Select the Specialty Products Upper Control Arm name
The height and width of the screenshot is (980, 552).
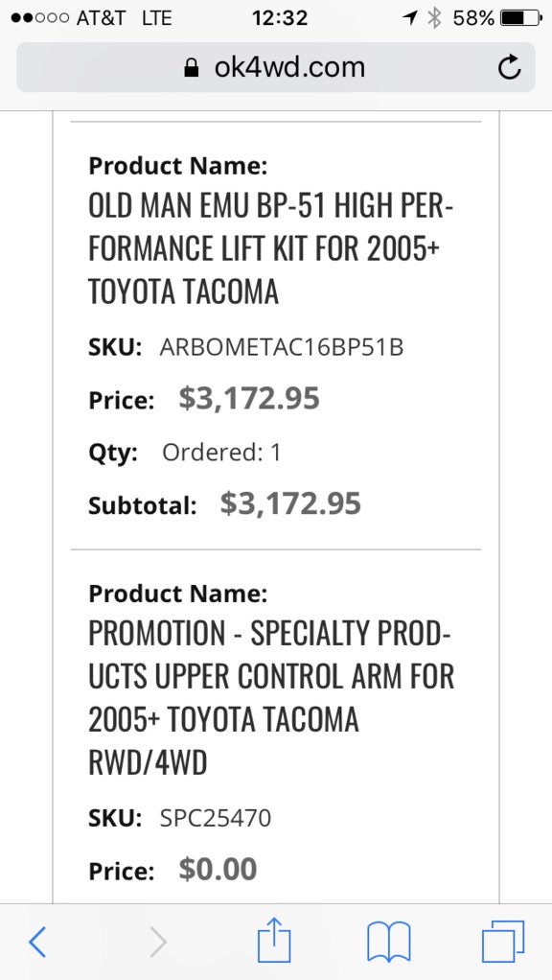coord(271,698)
